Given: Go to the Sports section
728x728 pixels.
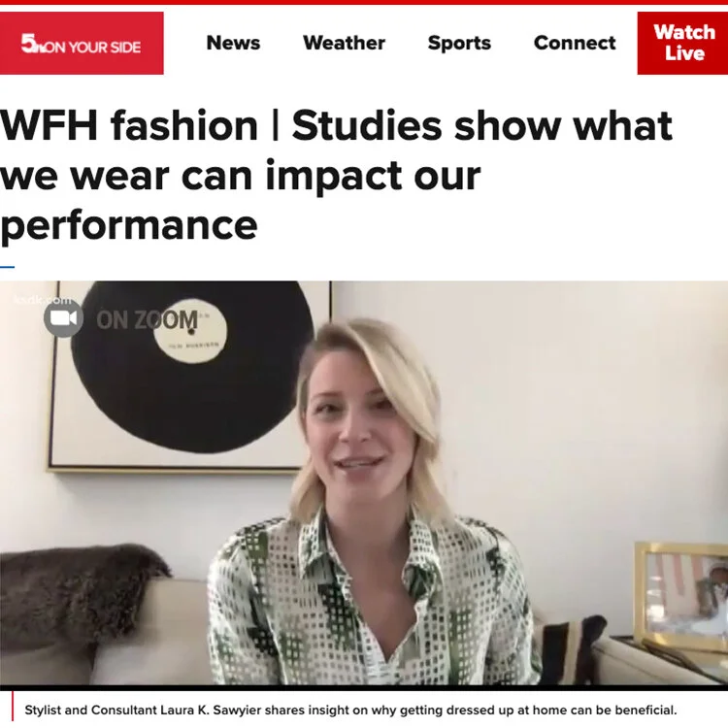Looking at the screenshot, I should click(x=459, y=43).
